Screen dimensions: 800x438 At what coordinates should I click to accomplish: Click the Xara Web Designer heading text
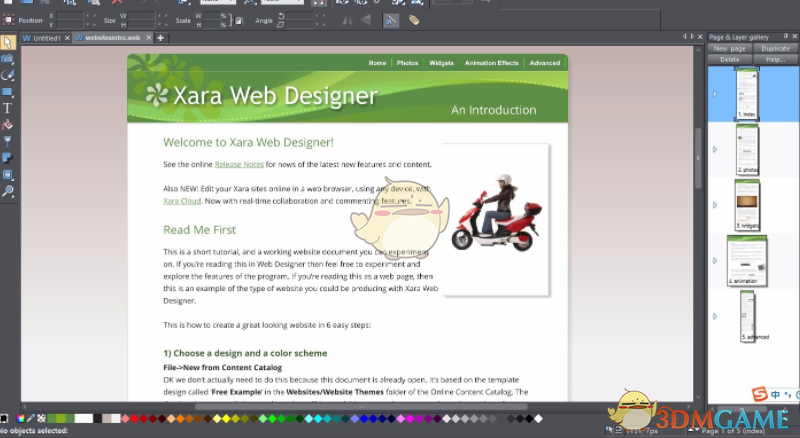[275, 96]
